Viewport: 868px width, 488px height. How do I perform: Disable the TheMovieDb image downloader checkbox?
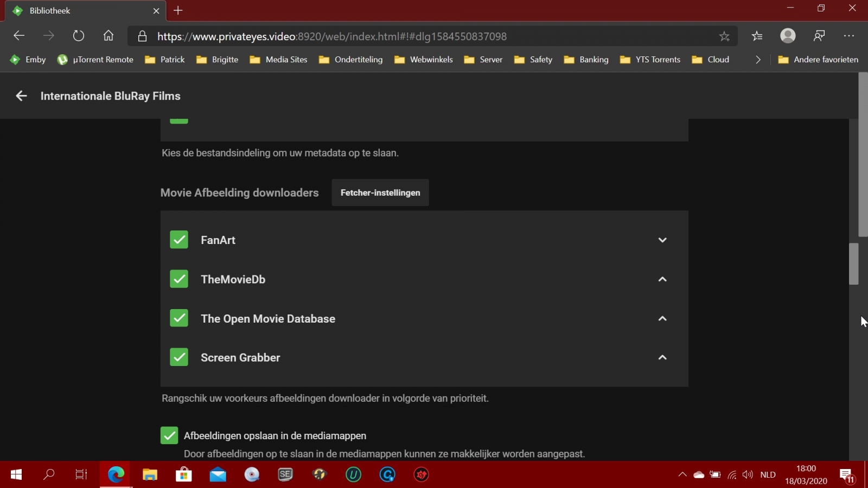(179, 279)
